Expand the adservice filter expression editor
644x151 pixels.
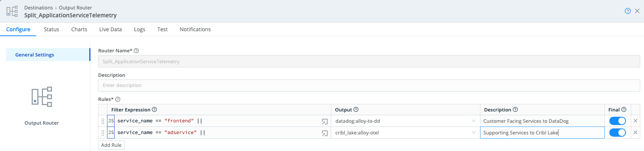tap(324, 133)
